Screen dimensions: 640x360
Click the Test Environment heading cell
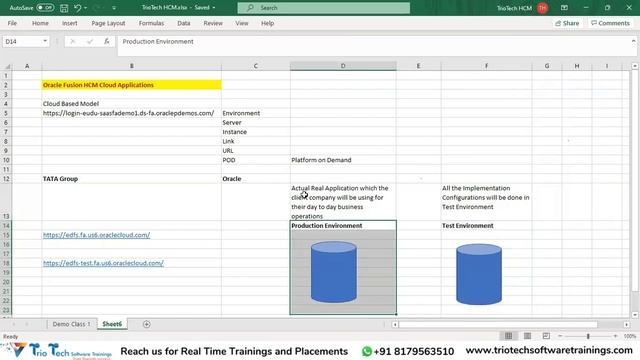(x=486, y=226)
